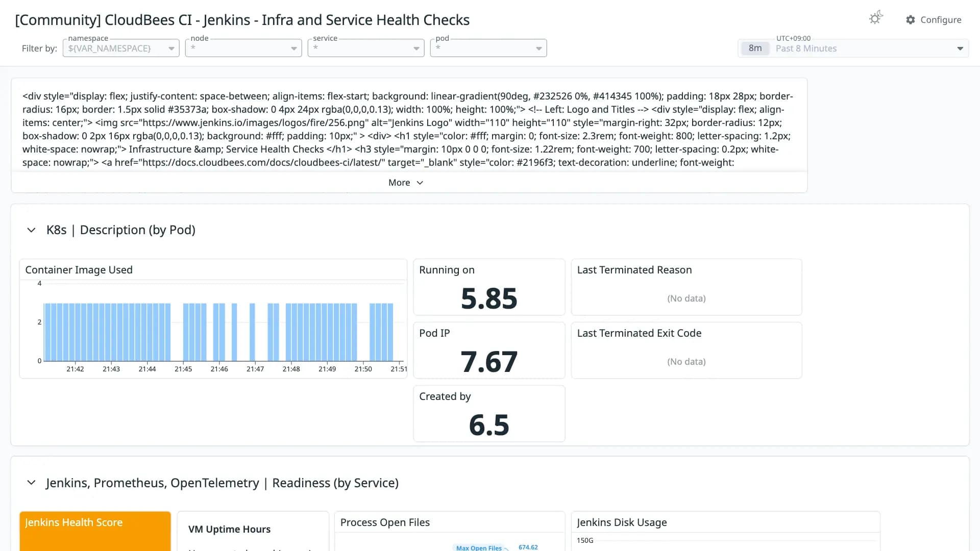The height and width of the screenshot is (551, 980).
Task: Click the K8s | Description (by Pod) heading
Action: point(121,230)
